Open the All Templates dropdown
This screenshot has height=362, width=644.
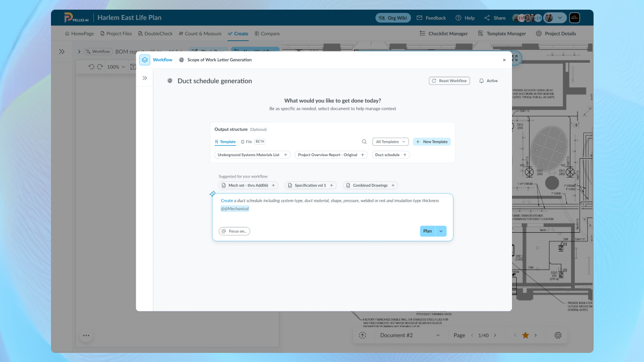(390, 142)
